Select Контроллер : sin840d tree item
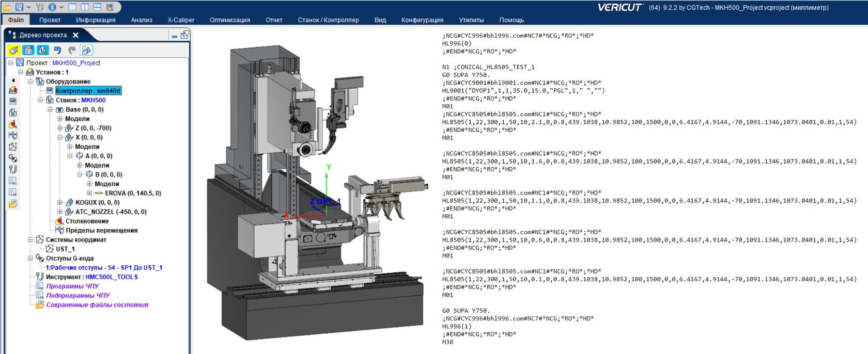 point(88,91)
